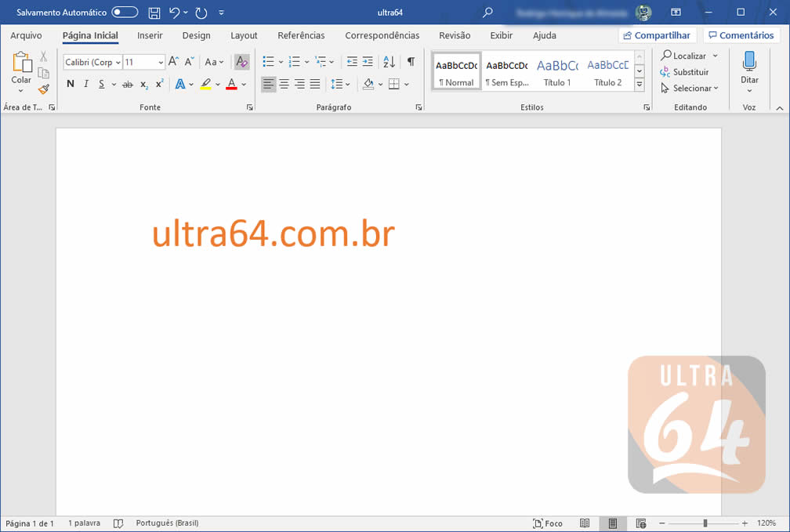
Task: Apply the Título 1 style
Action: 557,72
